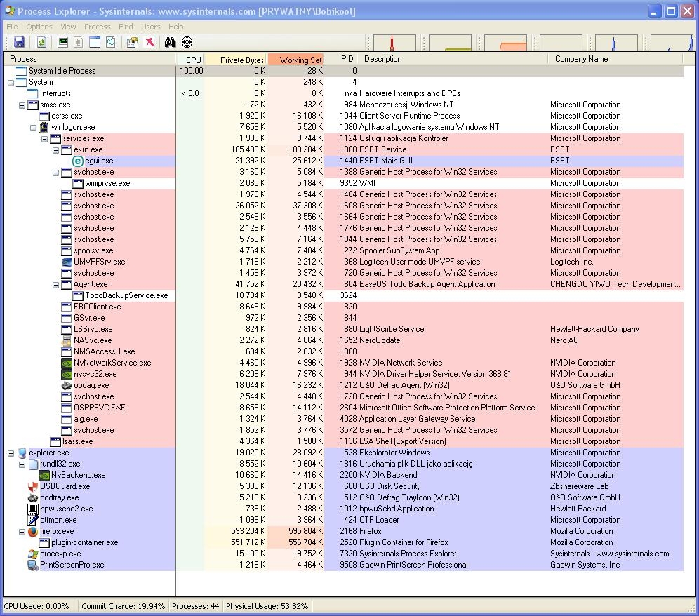Open the Users menu
Image resolution: width=699 pixels, height=616 pixels.
151,27
